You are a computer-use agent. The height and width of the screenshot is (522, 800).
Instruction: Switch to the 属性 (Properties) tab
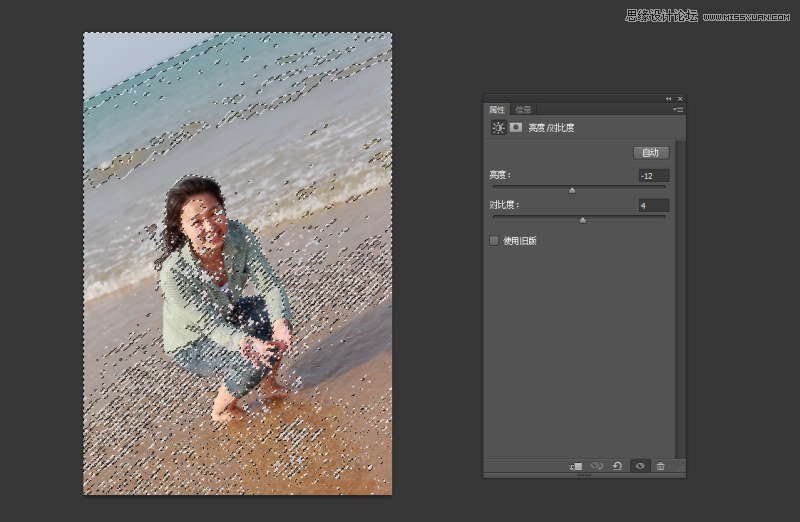[x=497, y=109]
